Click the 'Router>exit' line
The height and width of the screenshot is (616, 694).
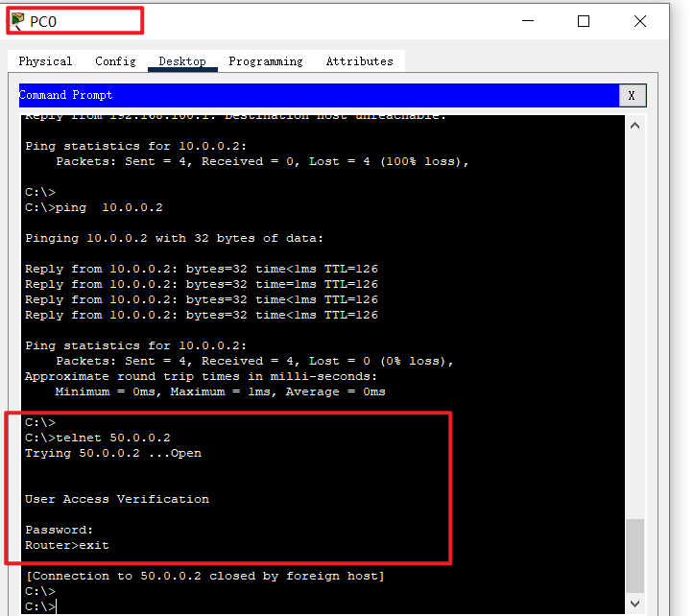coord(67,545)
